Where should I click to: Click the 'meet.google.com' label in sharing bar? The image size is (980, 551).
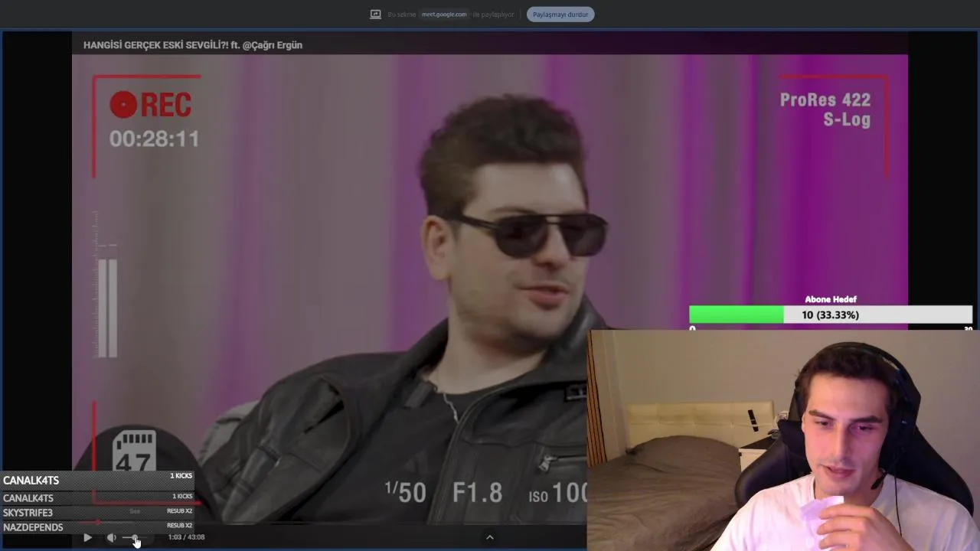pos(444,15)
